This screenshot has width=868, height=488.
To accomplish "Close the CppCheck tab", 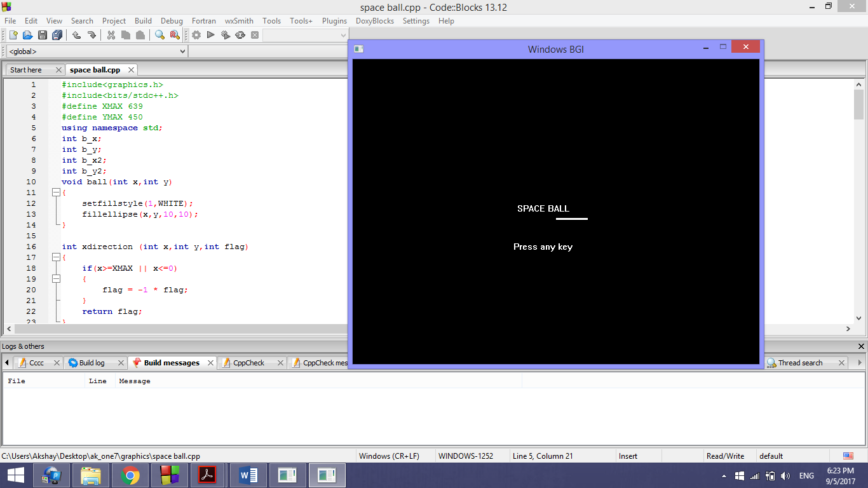I will point(280,363).
